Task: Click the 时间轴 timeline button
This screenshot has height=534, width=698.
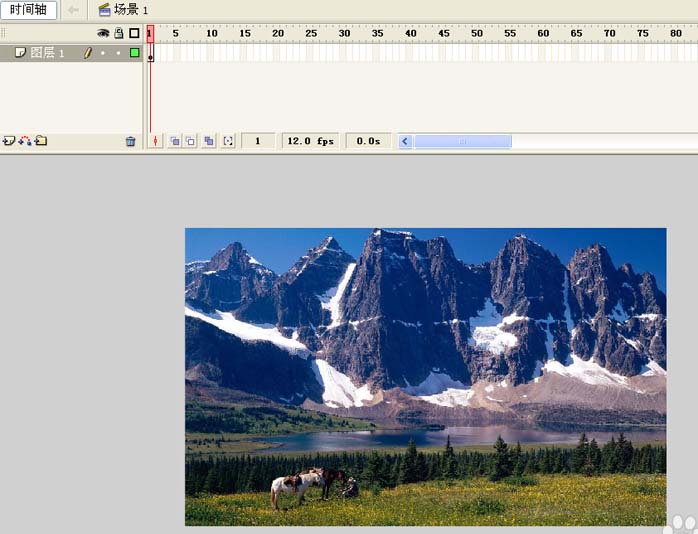Action: coord(28,10)
